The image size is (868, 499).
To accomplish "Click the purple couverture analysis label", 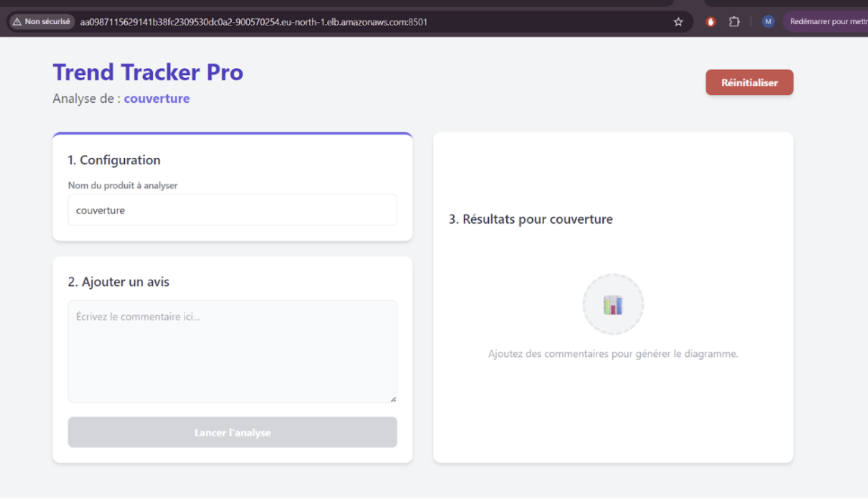I will [157, 99].
